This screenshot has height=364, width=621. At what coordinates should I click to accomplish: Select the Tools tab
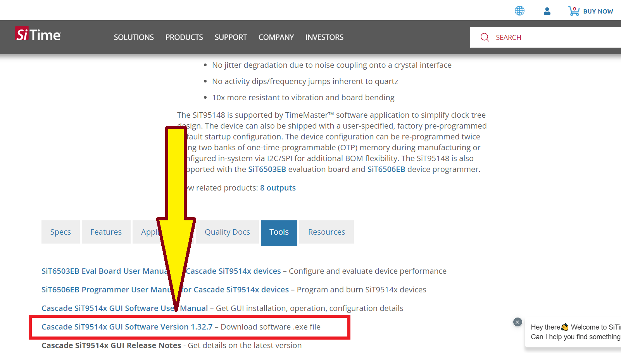pyautogui.click(x=279, y=233)
